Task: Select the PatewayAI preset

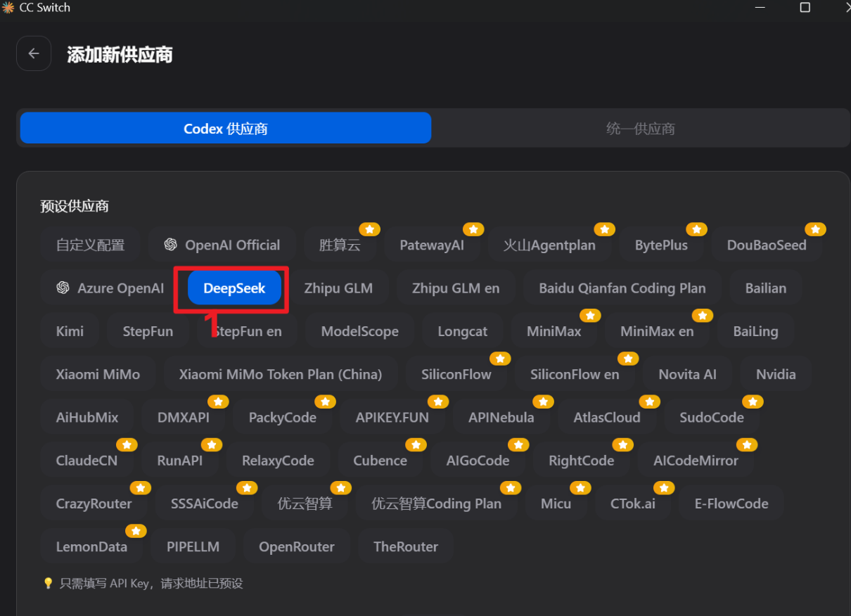Action: 432,245
